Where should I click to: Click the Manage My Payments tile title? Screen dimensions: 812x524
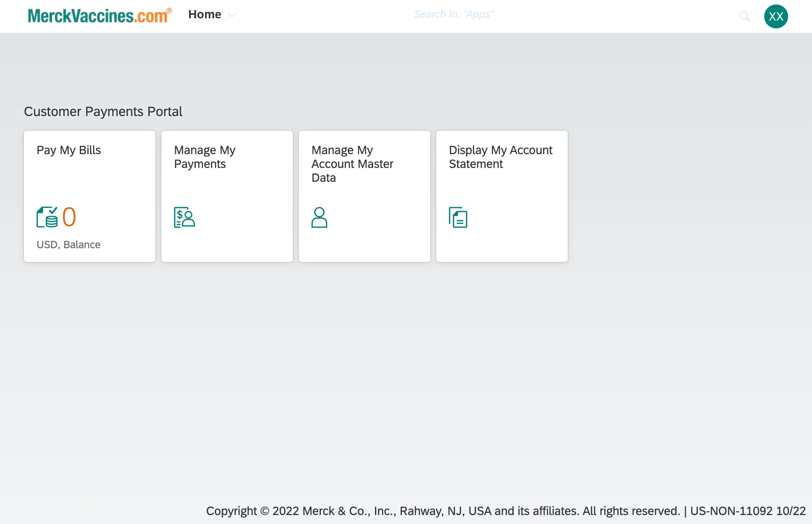pyautogui.click(x=205, y=157)
